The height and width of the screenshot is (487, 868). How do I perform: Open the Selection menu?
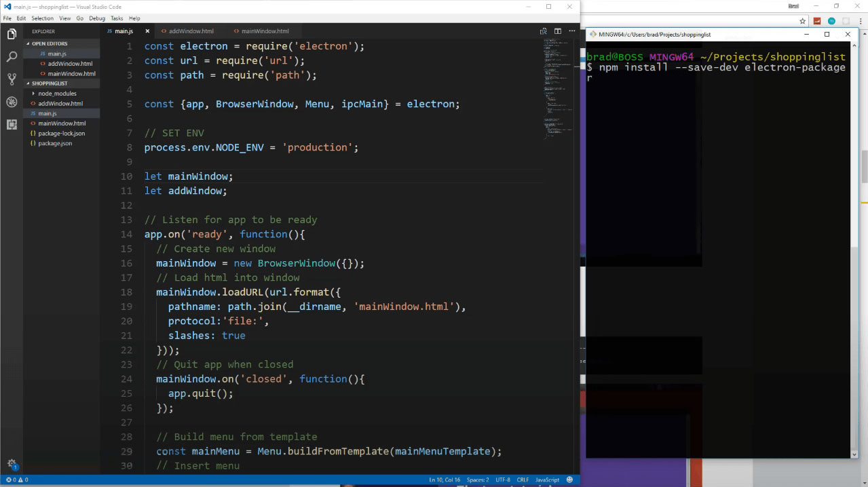pos(42,18)
